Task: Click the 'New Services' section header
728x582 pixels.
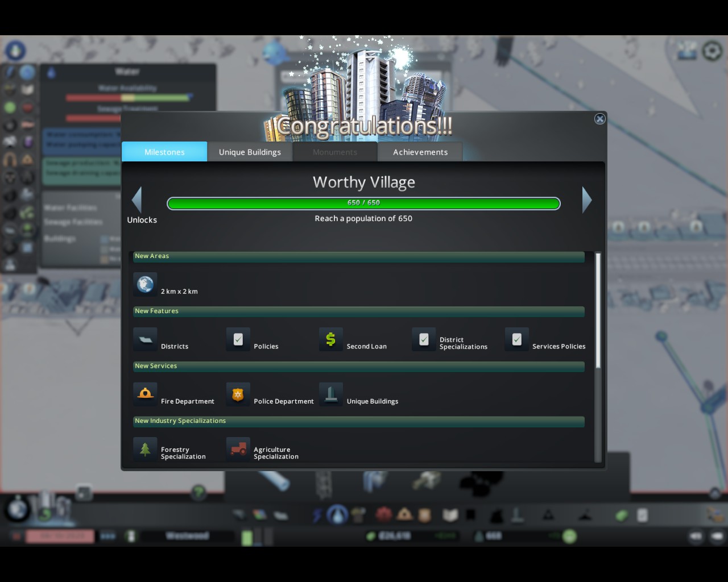Action: tap(359, 366)
